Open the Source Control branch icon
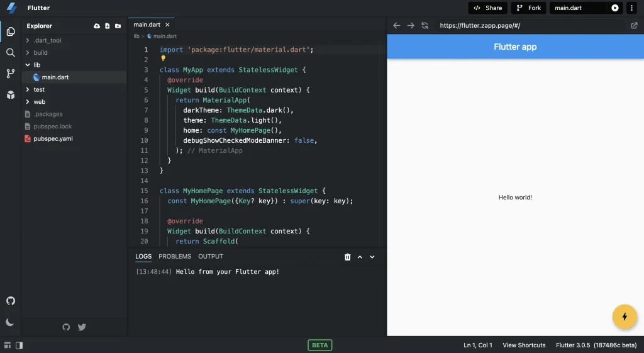 11,74
